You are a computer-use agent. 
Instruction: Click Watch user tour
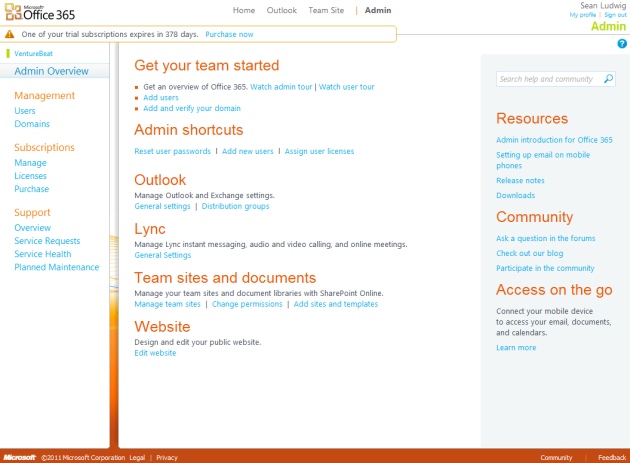tap(347, 87)
